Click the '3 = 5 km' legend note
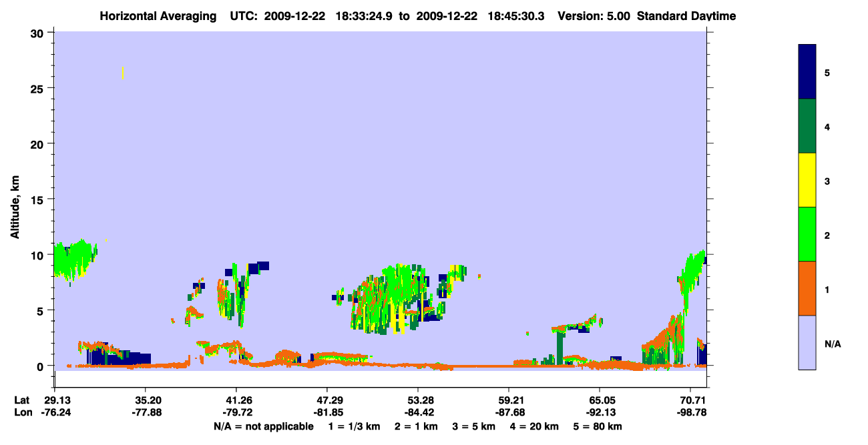868x445 pixels. [475, 426]
